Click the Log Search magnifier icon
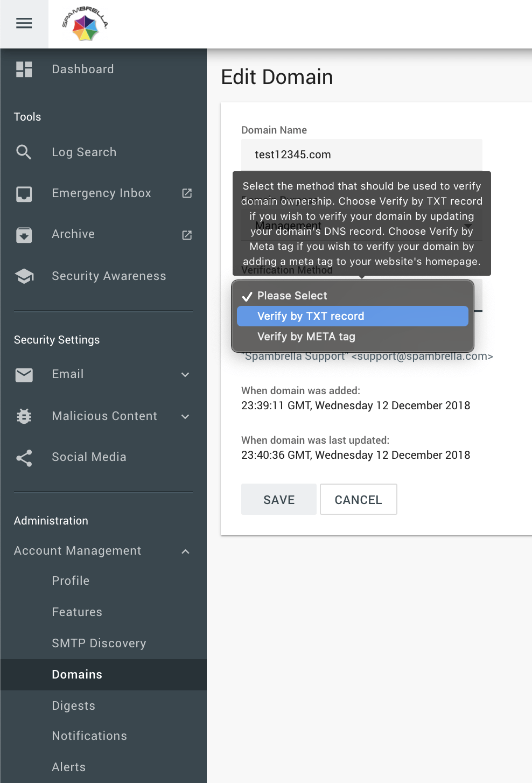This screenshot has width=532, height=783. point(24,152)
